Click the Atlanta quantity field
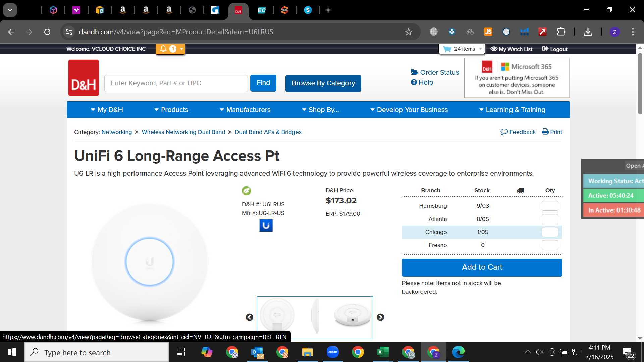This screenshot has width=644, height=362. point(550,219)
